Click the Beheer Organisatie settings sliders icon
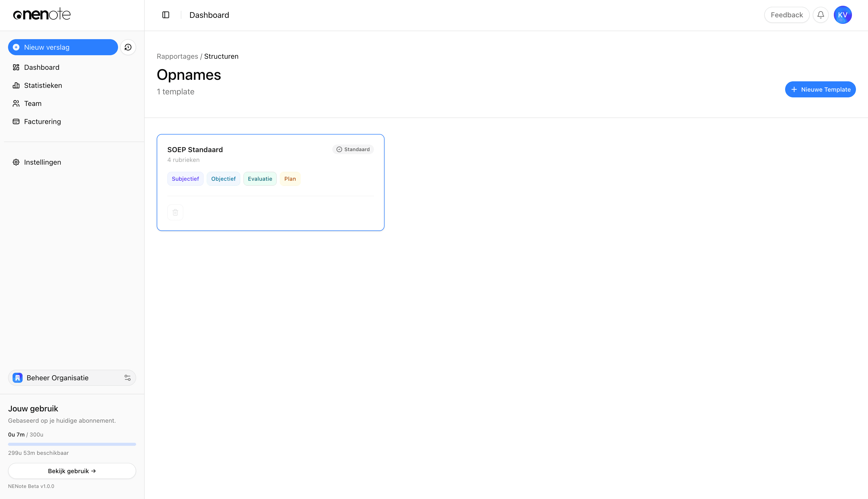This screenshot has width=868, height=499. pos(128,378)
